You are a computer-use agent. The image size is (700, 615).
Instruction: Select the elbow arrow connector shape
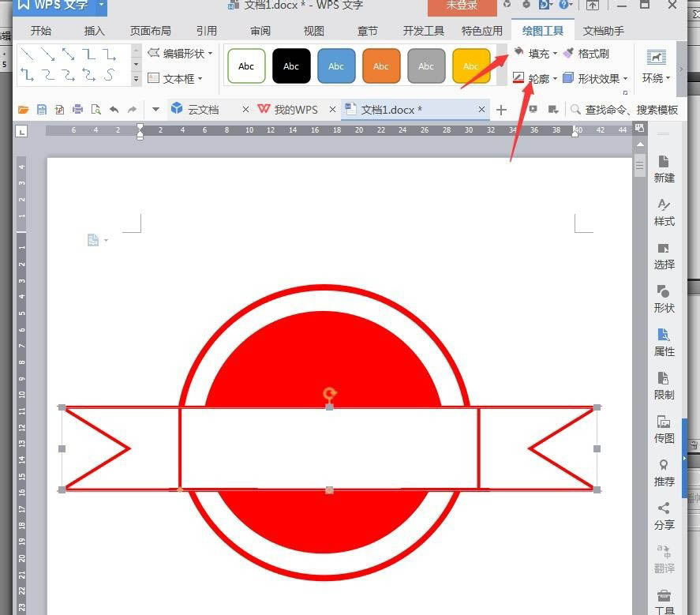point(110,54)
